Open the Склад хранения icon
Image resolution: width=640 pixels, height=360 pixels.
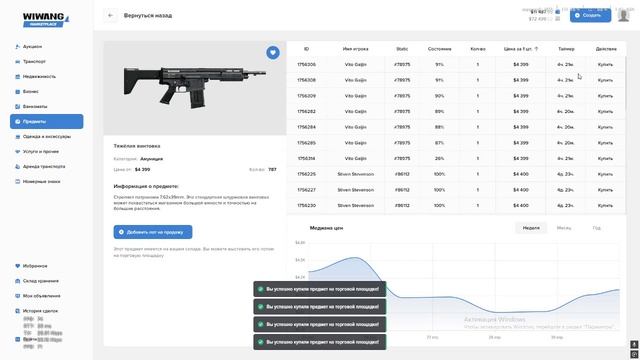pos(18,281)
